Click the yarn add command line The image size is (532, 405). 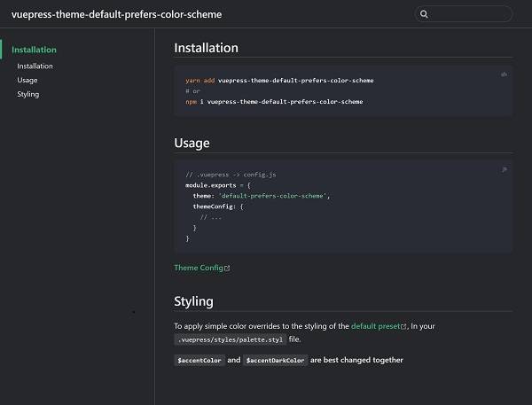(x=279, y=81)
